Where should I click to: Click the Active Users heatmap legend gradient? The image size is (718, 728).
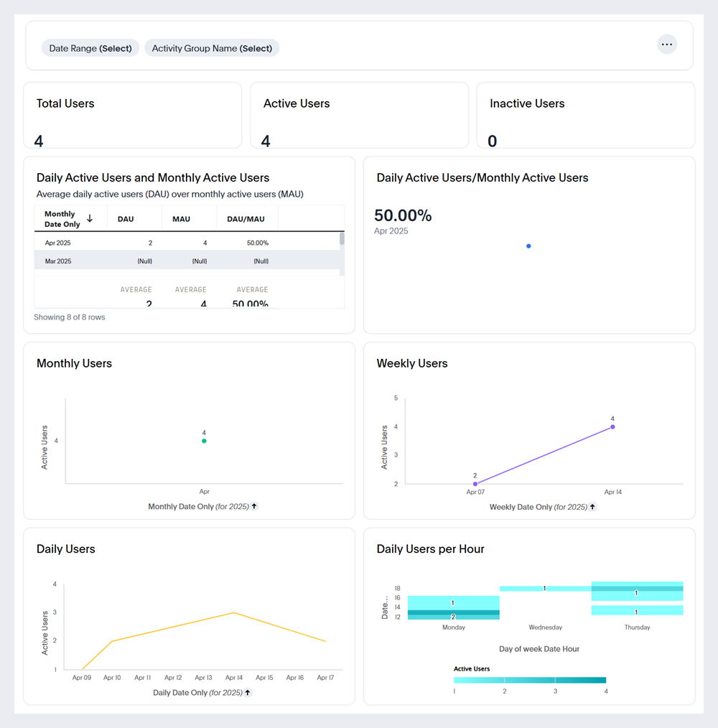(x=529, y=680)
